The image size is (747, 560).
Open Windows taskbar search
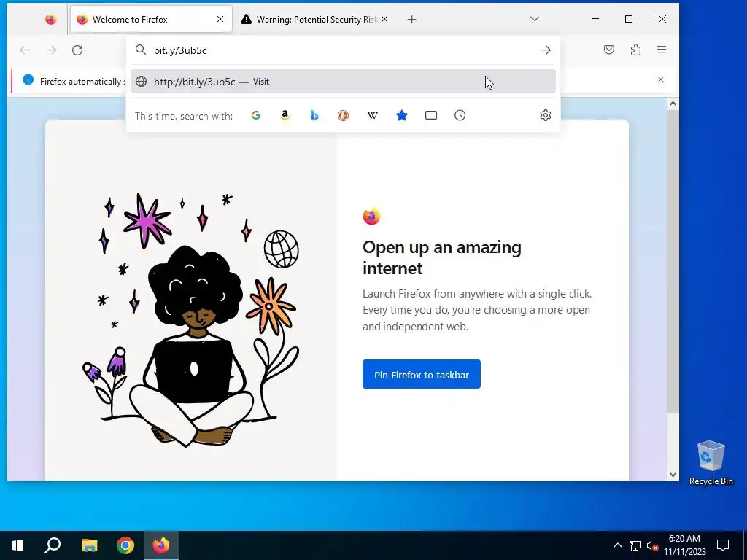pyautogui.click(x=53, y=545)
